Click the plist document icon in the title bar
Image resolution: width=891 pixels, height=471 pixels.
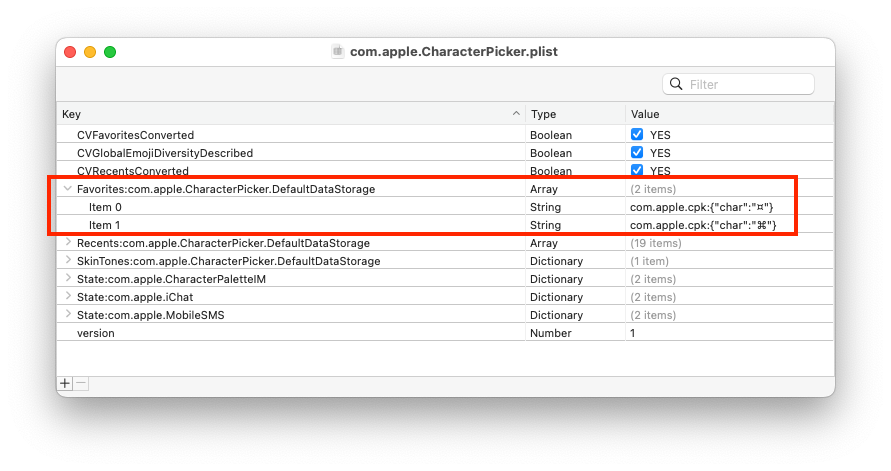[x=338, y=51]
